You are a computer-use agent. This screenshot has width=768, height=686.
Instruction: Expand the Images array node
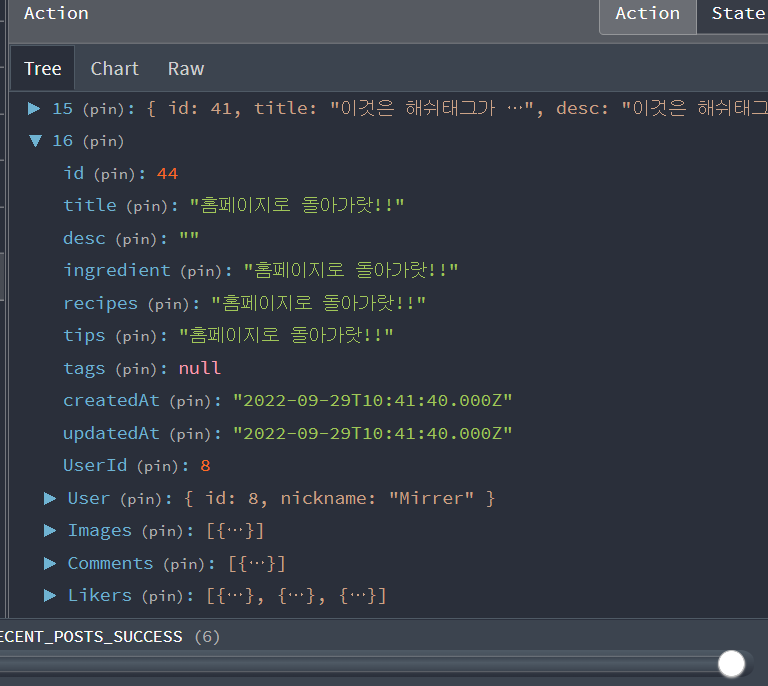[x=50, y=531]
